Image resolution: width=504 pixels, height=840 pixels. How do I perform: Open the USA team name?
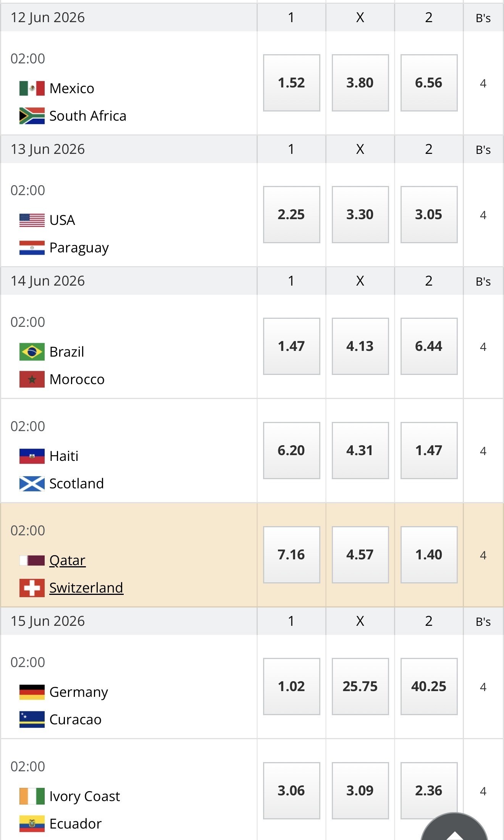pos(62,220)
